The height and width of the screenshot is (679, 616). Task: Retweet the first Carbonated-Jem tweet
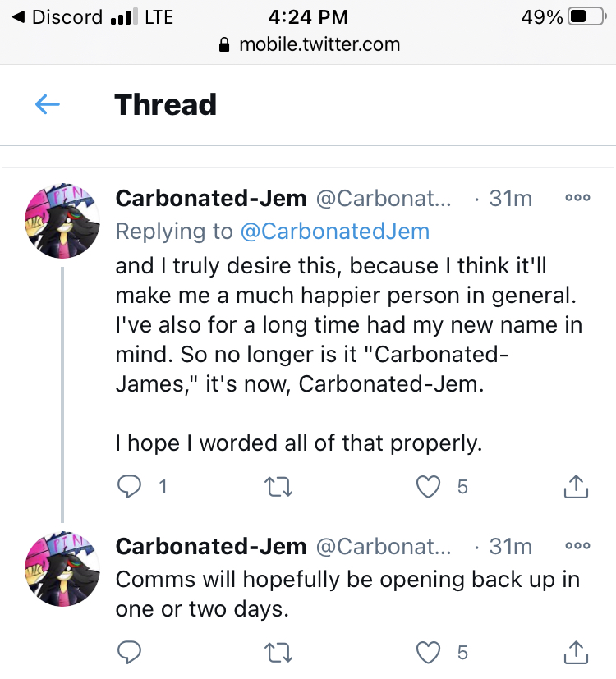tap(278, 487)
